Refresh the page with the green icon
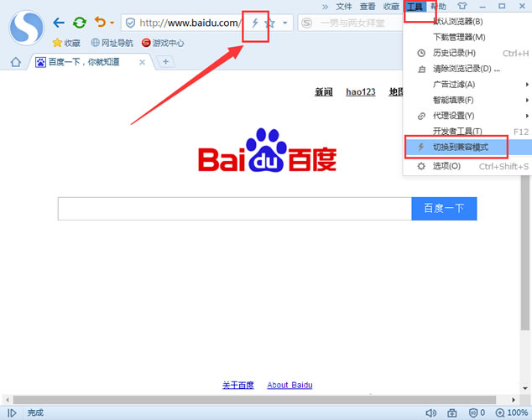The image size is (532, 420). click(80, 23)
